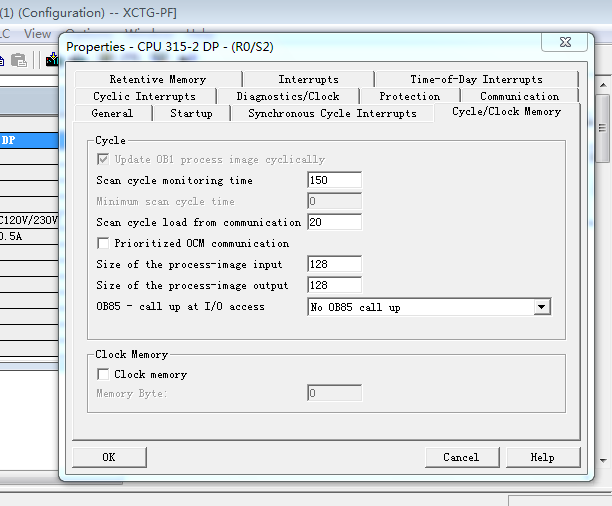Open Help for this dialog
612x506 pixels.
543,457
